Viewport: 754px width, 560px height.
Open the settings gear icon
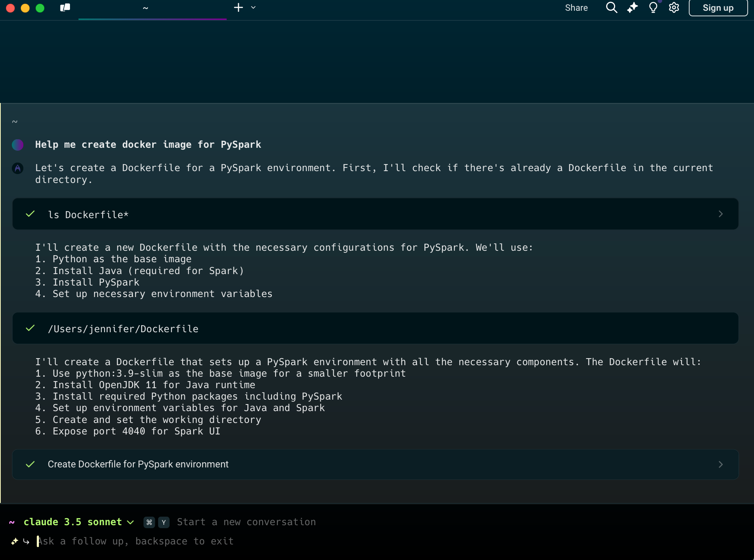[674, 8]
